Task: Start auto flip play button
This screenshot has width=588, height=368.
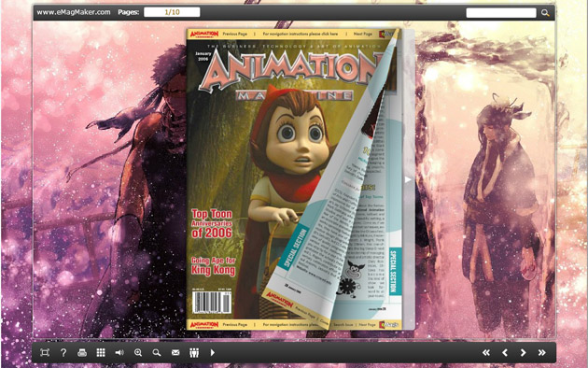Action: click(x=213, y=353)
